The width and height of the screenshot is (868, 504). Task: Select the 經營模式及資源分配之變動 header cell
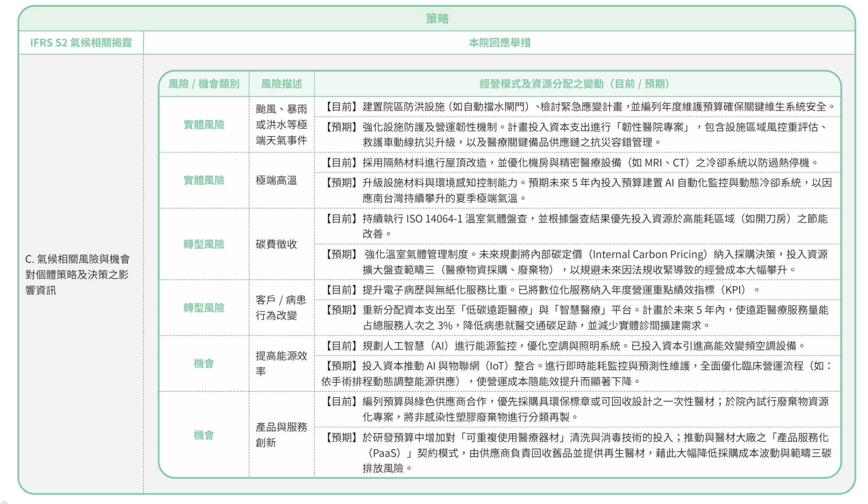coord(577,84)
